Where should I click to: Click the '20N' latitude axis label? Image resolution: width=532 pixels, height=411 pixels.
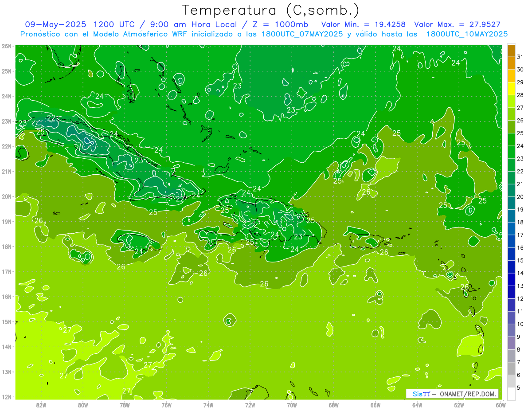point(6,196)
